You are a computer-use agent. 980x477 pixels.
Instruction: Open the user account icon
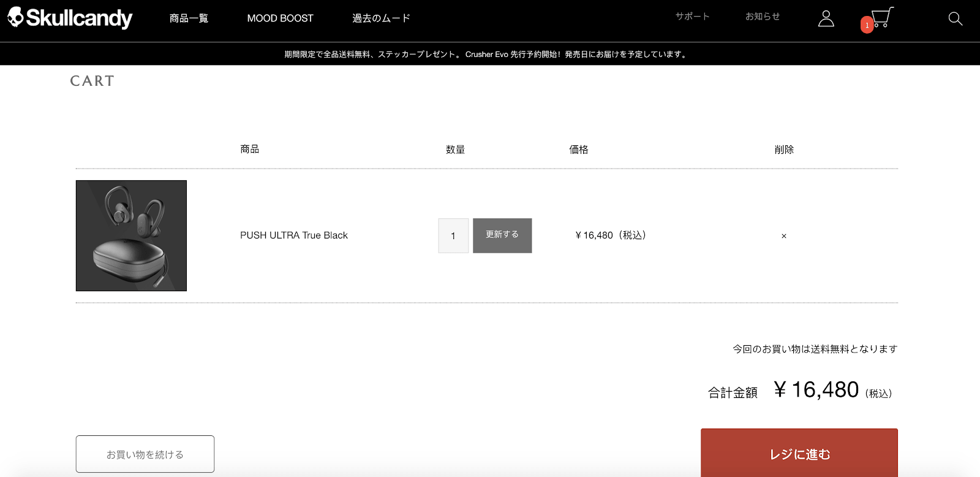826,19
